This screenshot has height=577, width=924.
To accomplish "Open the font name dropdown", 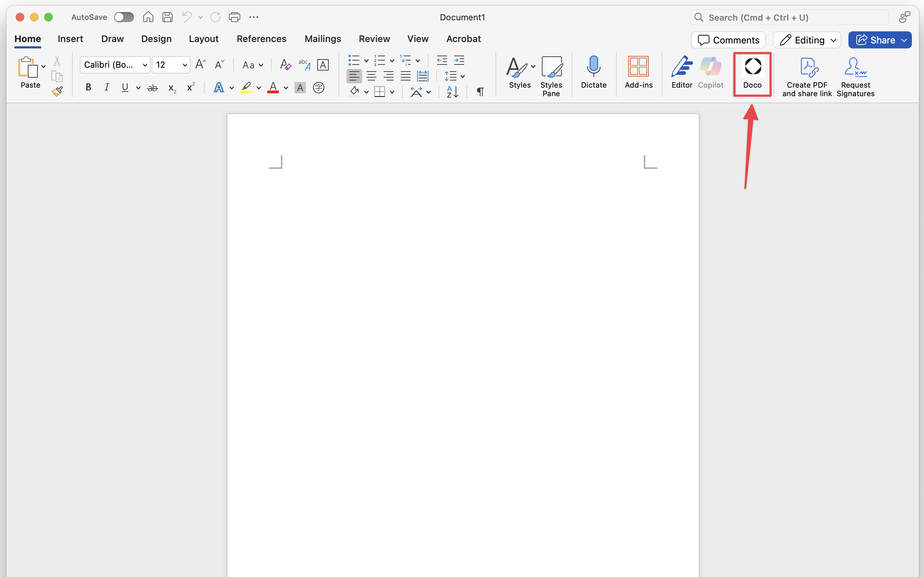I will coord(145,65).
